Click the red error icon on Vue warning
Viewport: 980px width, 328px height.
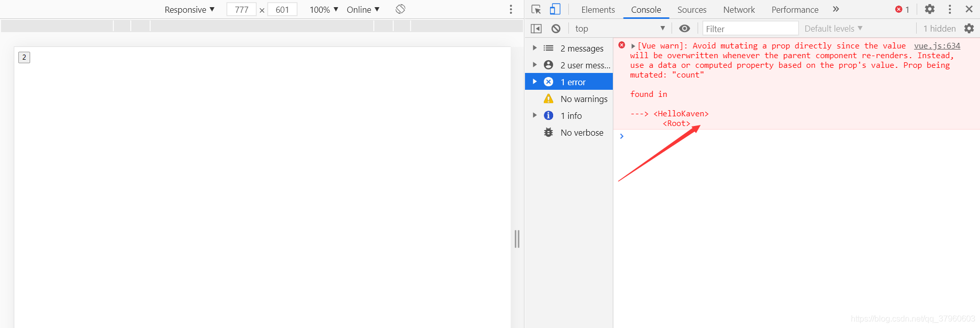pos(622,45)
